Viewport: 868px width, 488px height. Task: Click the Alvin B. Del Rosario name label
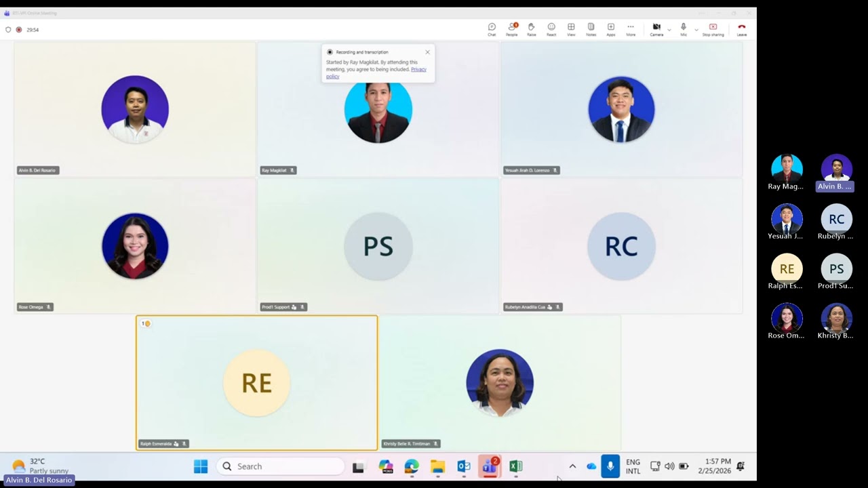[x=38, y=170]
